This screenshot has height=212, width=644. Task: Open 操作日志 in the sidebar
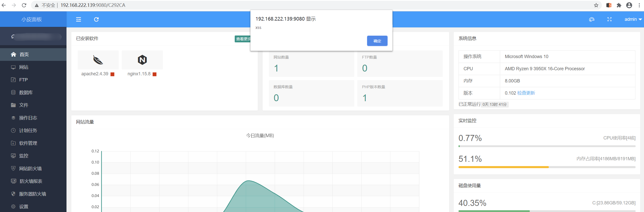coord(33,118)
